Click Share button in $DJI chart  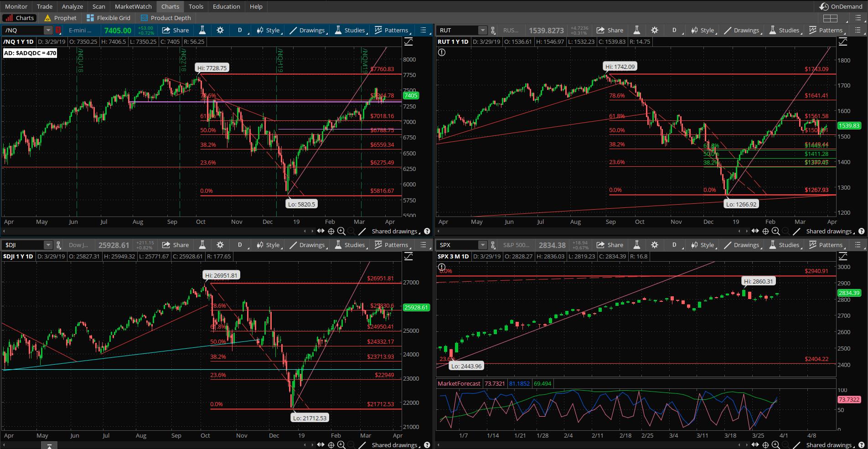176,245
